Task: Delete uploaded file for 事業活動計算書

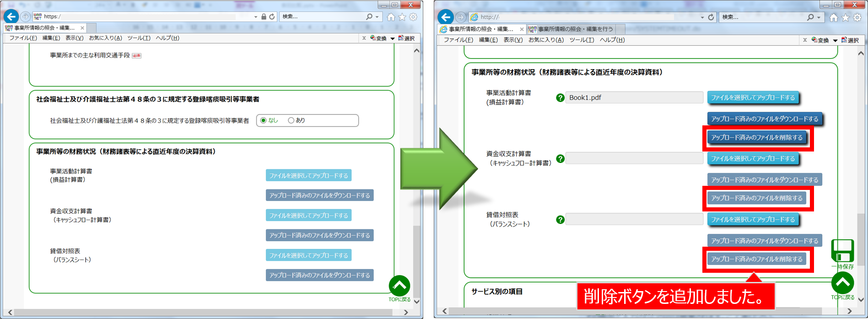Action: pos(757,137)
